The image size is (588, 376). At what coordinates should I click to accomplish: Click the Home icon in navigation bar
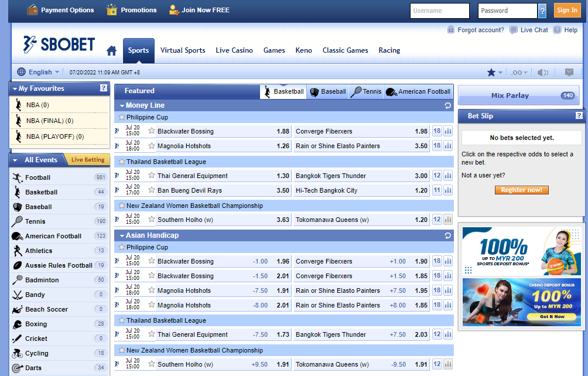[111, 51]
